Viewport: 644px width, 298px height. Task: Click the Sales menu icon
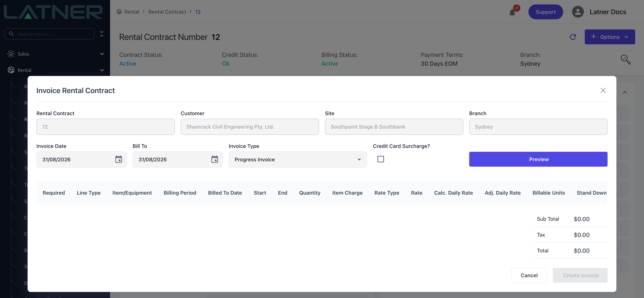tap(11, 54)
